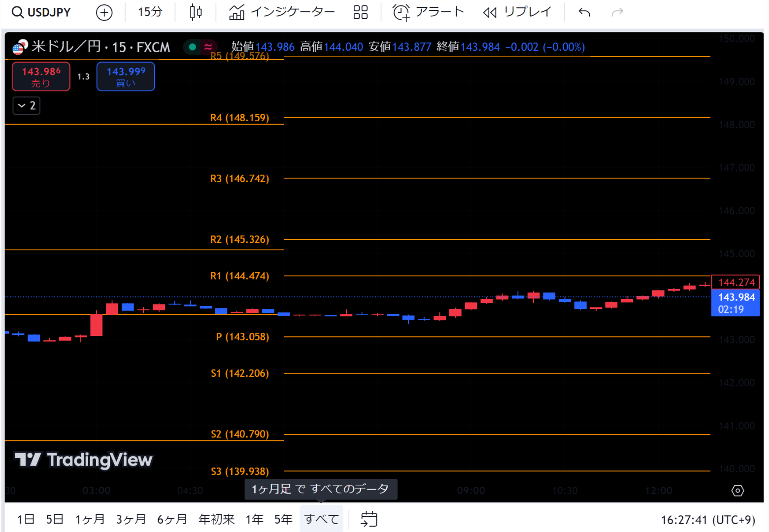Select the すべて date range tab

321,519
